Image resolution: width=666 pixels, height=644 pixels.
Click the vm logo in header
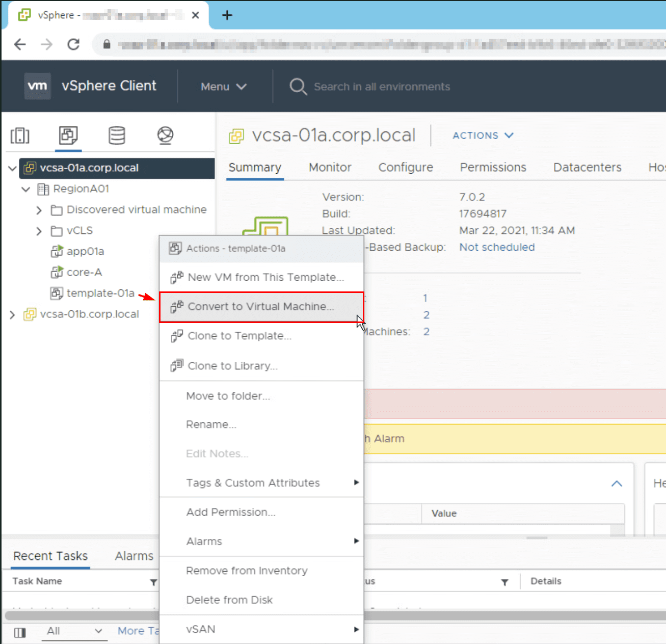click(x=37, y=86)
